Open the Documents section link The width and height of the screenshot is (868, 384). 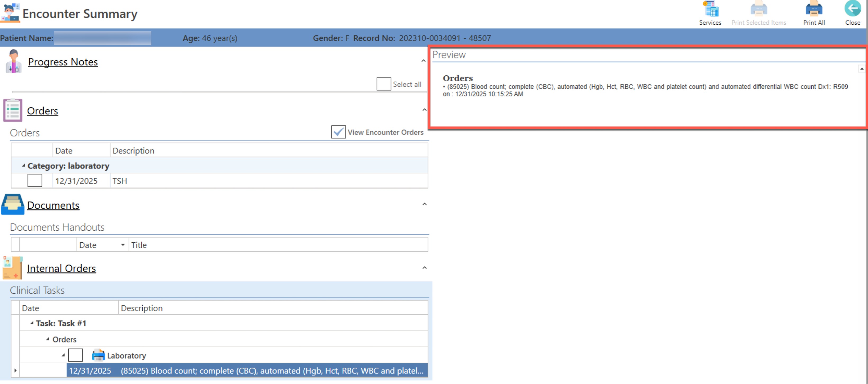click(53, 205)
